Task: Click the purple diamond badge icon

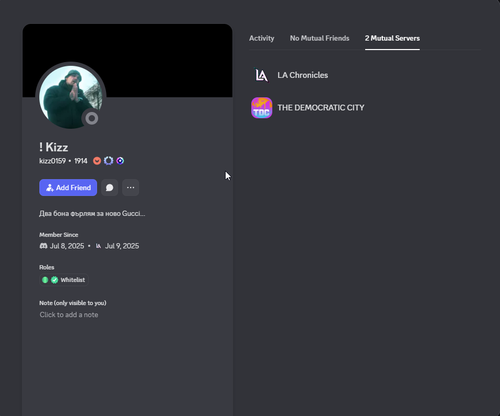Action: [x=120, y=161]
